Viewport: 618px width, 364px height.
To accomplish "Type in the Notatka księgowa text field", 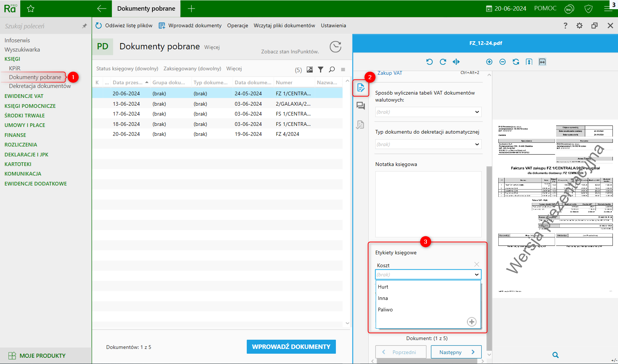I will click(428, 204).
